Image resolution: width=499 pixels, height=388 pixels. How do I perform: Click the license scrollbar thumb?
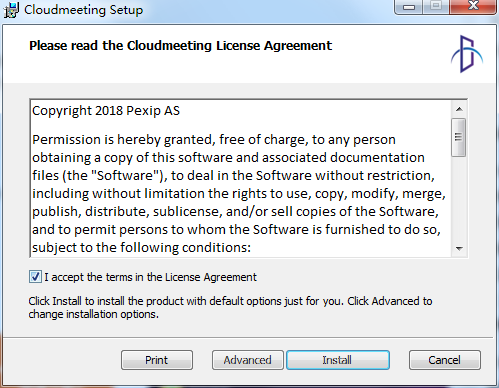tap(459, 137)
